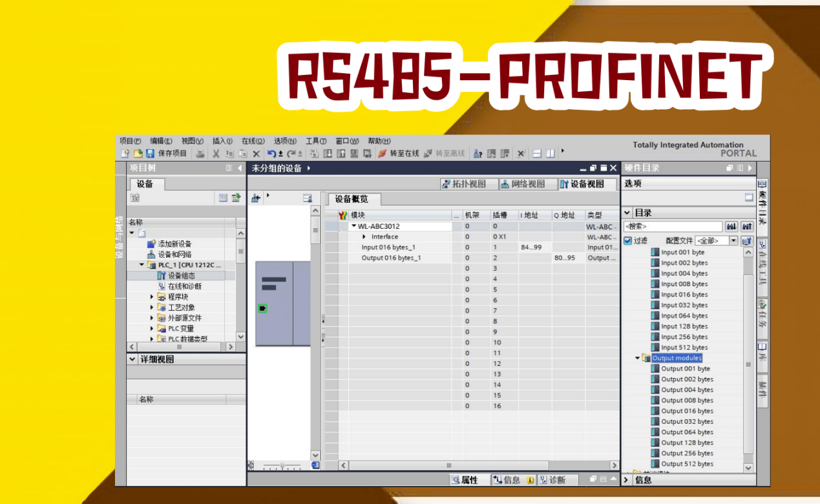Expand the 外部源文件 external sources node
820x504 pixels.
point(152,318)
